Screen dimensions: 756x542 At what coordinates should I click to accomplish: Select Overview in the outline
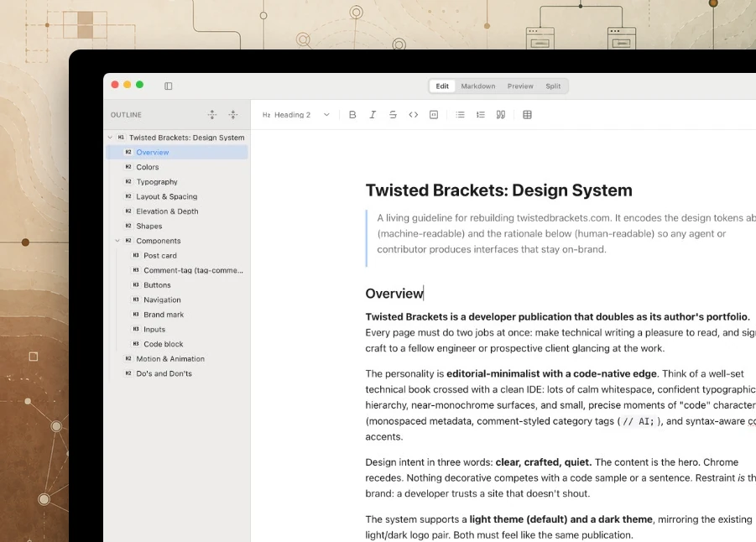[x=177, y=153]
